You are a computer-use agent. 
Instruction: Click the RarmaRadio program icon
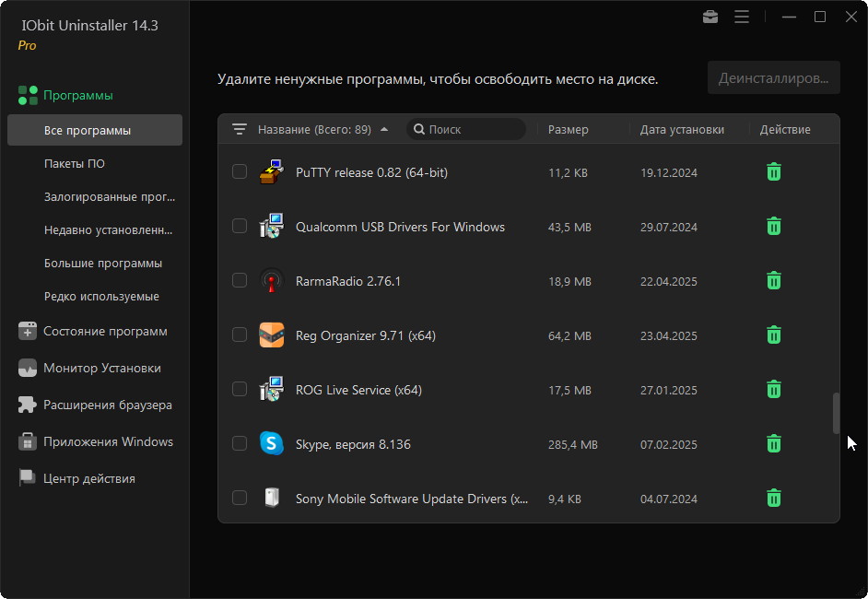point(271,281)
